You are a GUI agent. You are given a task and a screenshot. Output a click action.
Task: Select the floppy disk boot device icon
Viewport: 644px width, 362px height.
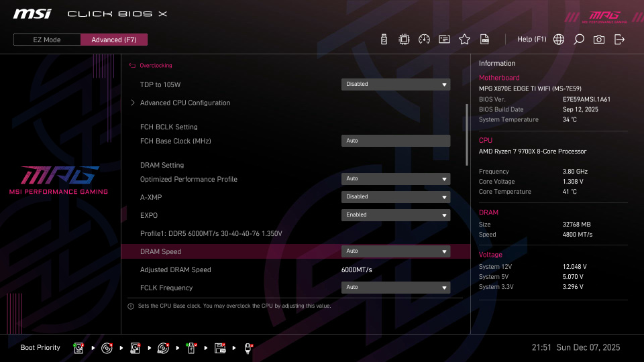coord(220,348)
